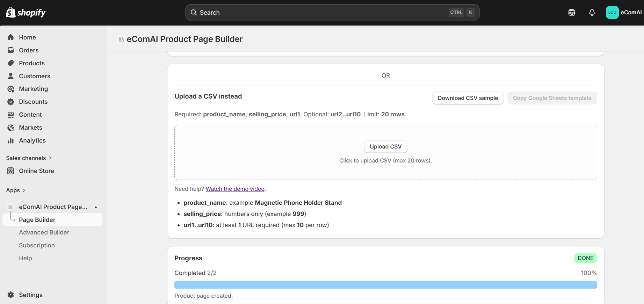Open the Orders section via its icon

click(x=11, y=50)
